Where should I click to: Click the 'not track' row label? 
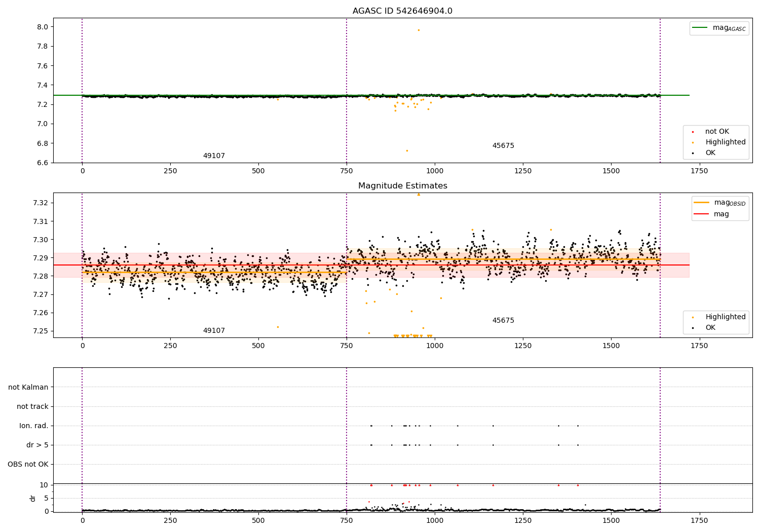pos(32,407)
